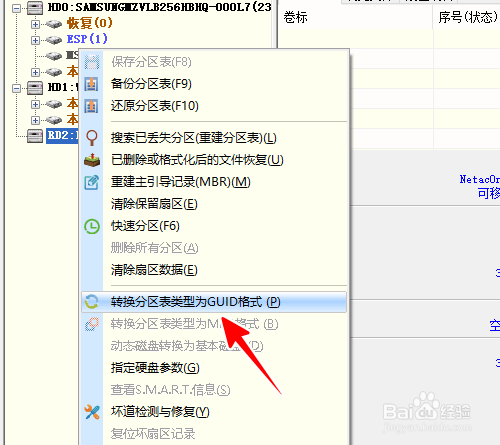Image resolution: width=500 pixels, height=445 pixels.
Task: Click the green clock quick partition icon
Action: coord(92,226)
